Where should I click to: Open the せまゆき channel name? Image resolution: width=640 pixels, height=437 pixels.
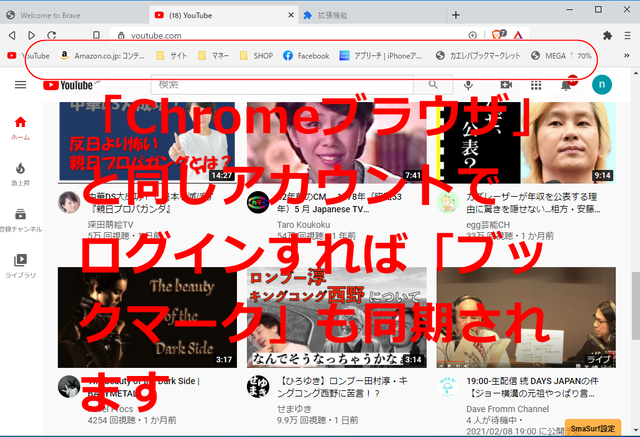294,409
